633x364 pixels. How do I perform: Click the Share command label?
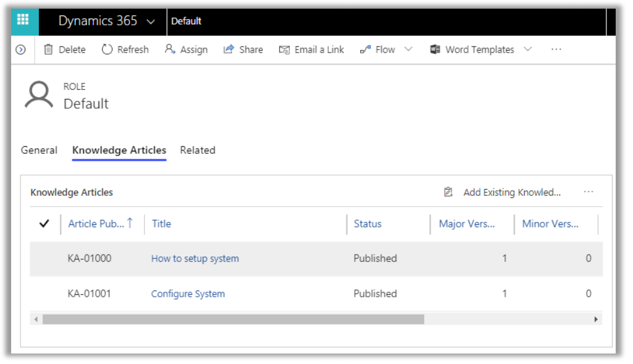(x=251, y=49)
